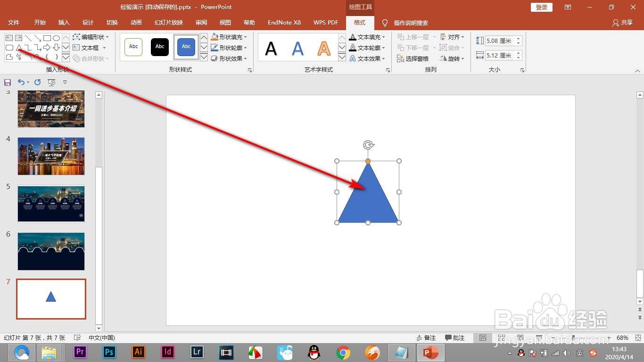The height and width of the screenshot is (362, 644).
Task: Open 形状填充 dropdown
Action: pos(229,37)
